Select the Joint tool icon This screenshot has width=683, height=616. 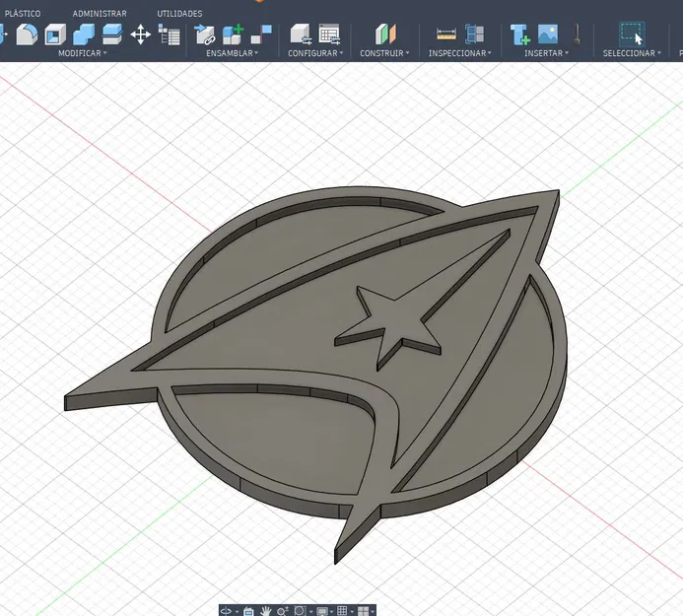coord(261,34)
